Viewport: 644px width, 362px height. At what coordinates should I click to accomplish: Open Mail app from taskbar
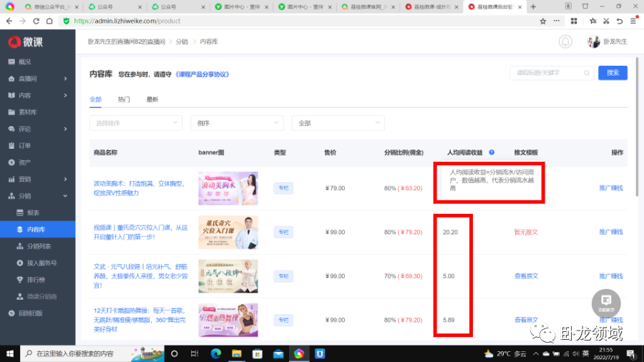click(x=278, y=353)
